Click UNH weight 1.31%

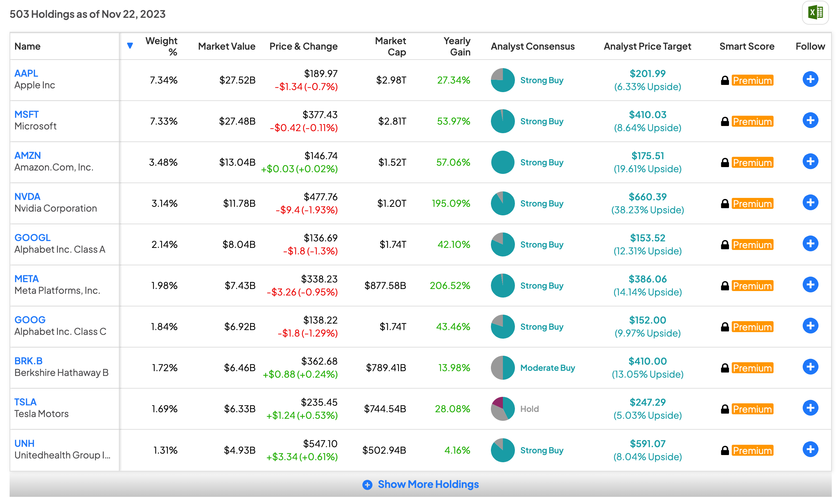(x=165, y=450)
